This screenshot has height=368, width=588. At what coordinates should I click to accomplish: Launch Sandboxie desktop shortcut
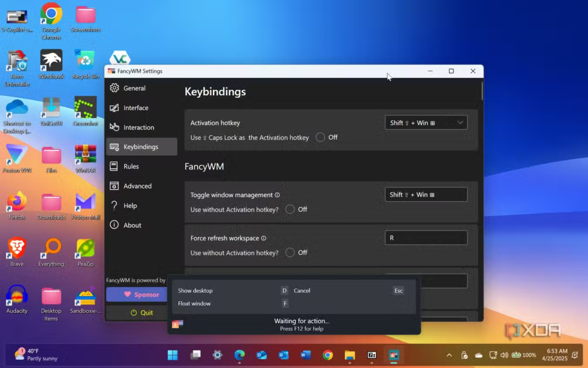(86, 300)
